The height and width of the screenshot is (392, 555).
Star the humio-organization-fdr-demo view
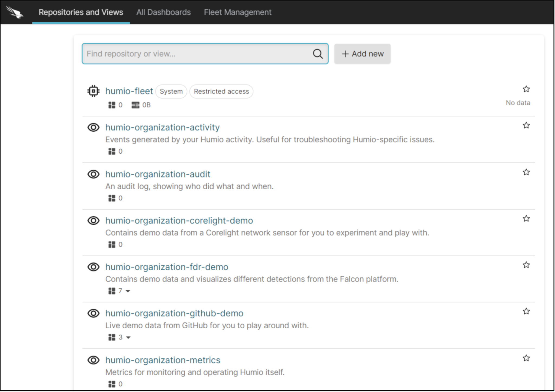pos(526,265)
